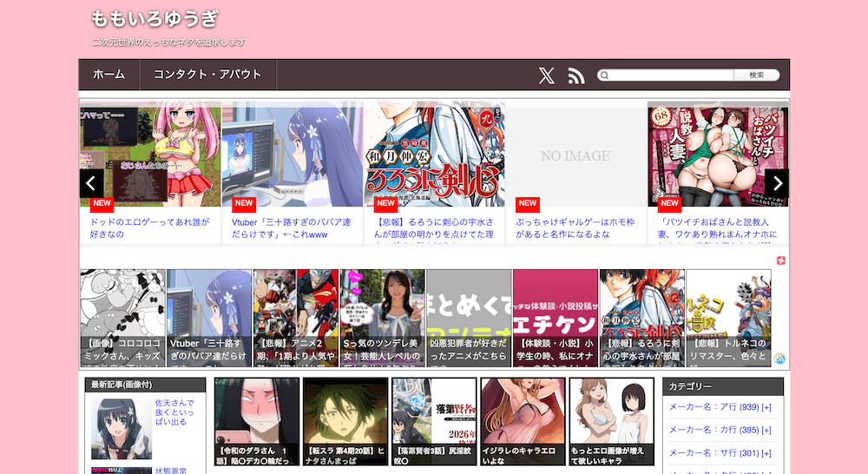Open the もっとエロ画像が増えて欲しいキャラ card

coord(612,422)
